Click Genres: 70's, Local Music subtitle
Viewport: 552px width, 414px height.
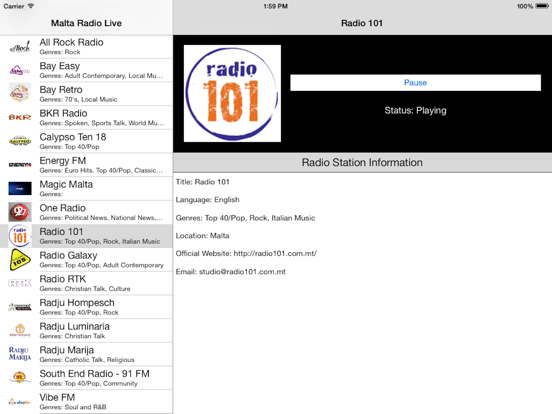78,99
